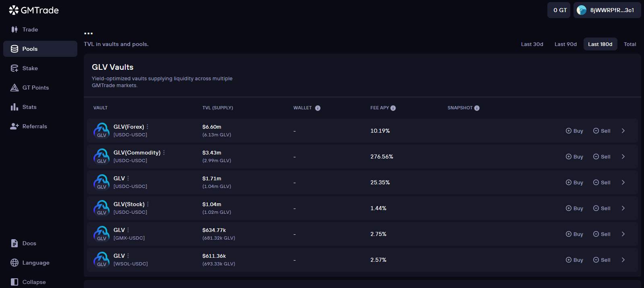Click the $6.60m TVL value
Screen dimensions: 644x288
(x=212, y=127)
